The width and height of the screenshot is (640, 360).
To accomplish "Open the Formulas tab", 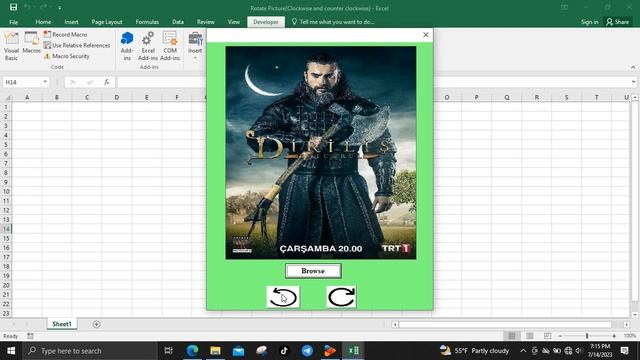I will (147, 22).
